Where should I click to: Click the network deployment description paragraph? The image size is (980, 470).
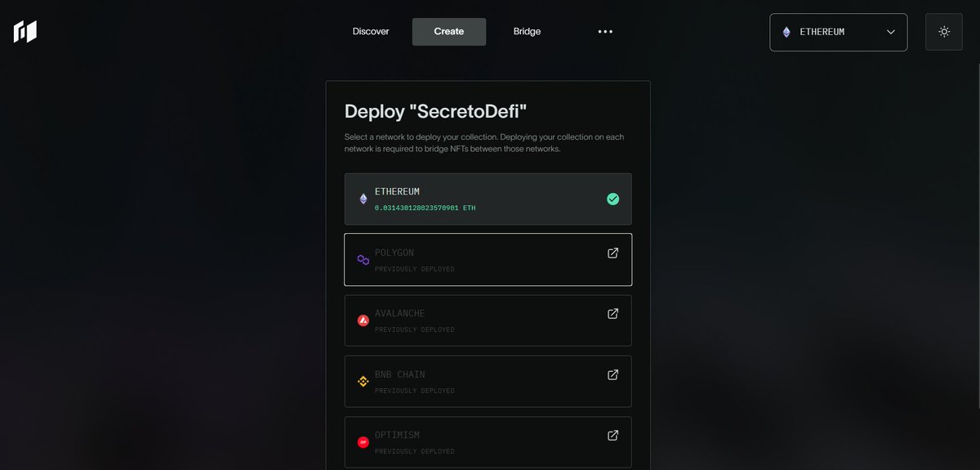[x=484, y=142]
